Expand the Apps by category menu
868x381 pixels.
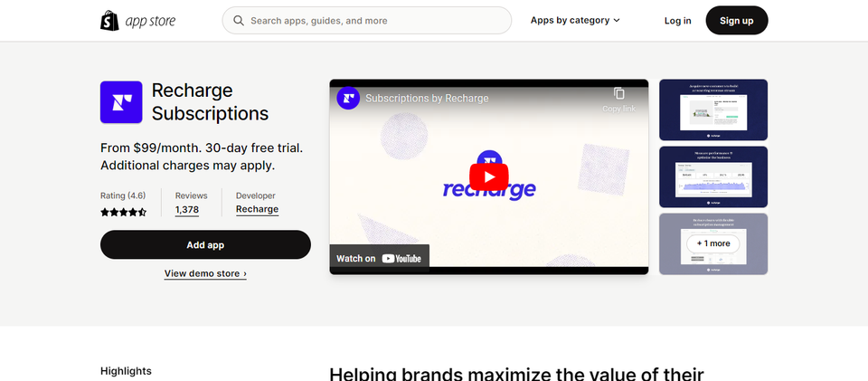(575, 21)
